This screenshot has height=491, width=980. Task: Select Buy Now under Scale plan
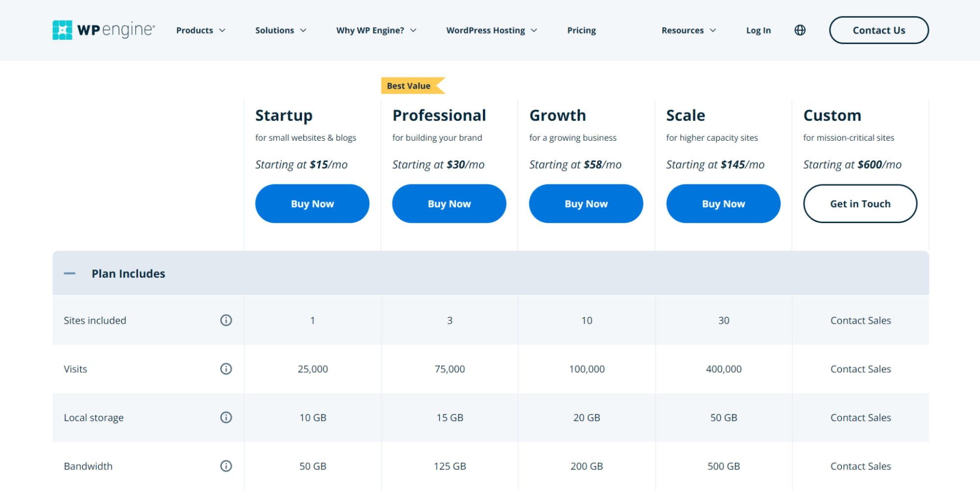pyautogui.click(x=723, y=204)
